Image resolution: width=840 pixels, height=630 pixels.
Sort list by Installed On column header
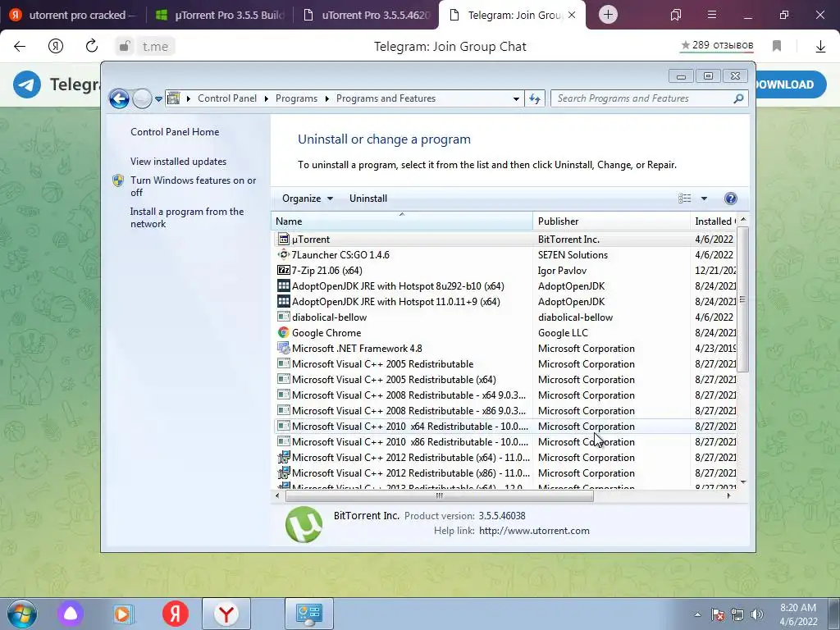(714, 221)
